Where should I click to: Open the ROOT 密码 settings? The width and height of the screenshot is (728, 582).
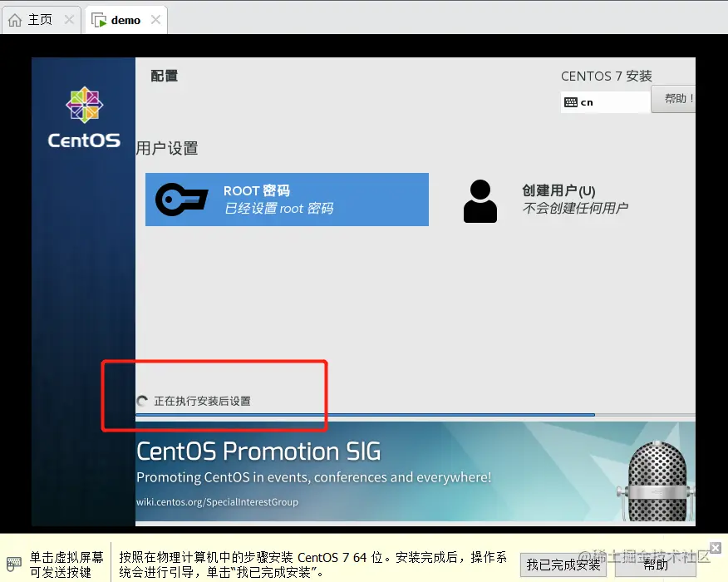(287, 200)
